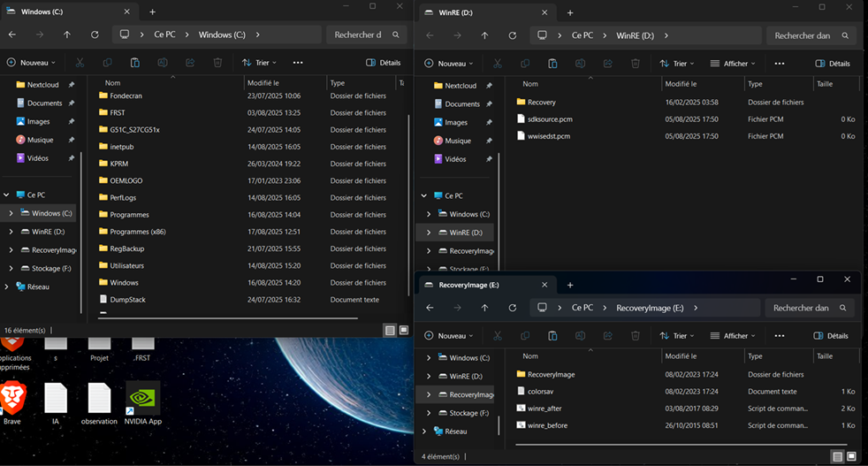Click Nouveau button in Windows (C:) window
Screen dimensions: 868x466
point(32,63)
